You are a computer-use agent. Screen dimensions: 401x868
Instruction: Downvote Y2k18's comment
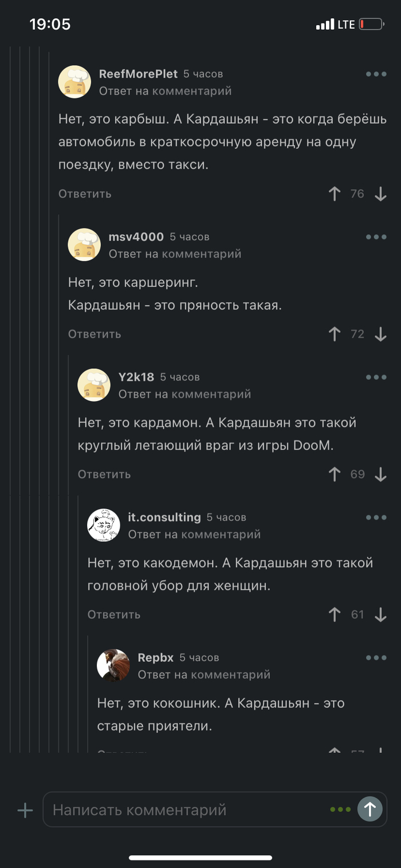click(381, 474)
